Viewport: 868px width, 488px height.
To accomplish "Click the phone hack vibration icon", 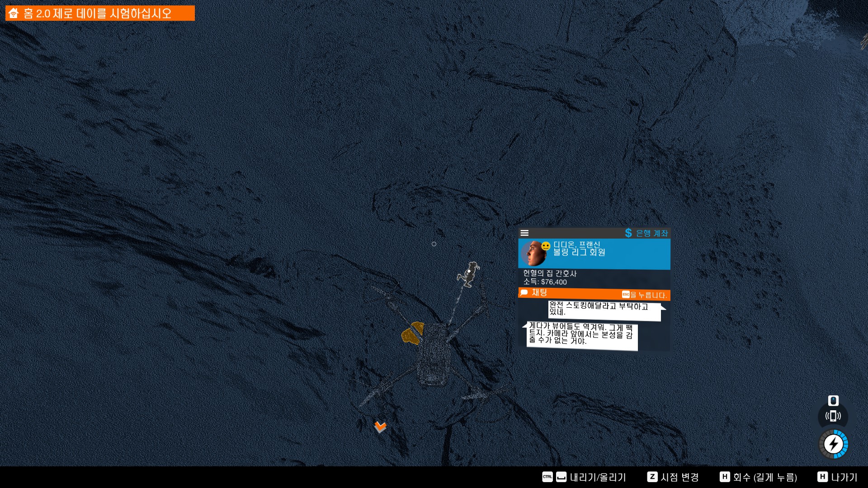I will [x=833, y=416].
